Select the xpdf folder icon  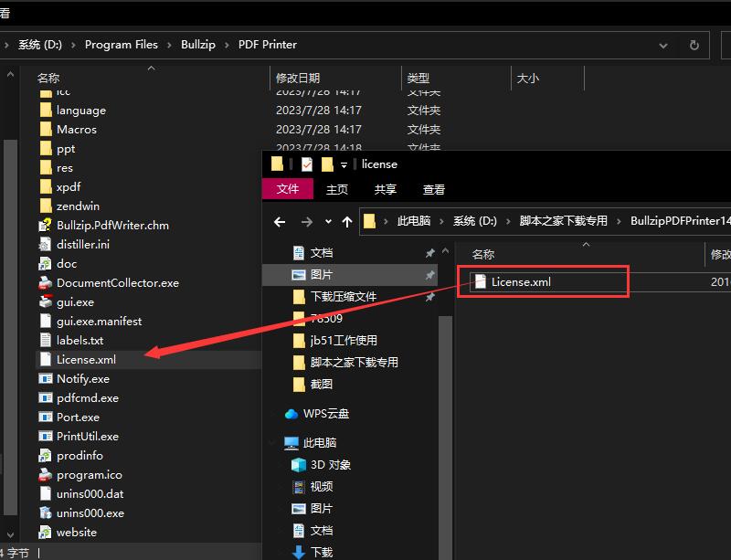(x=46, y=186)
